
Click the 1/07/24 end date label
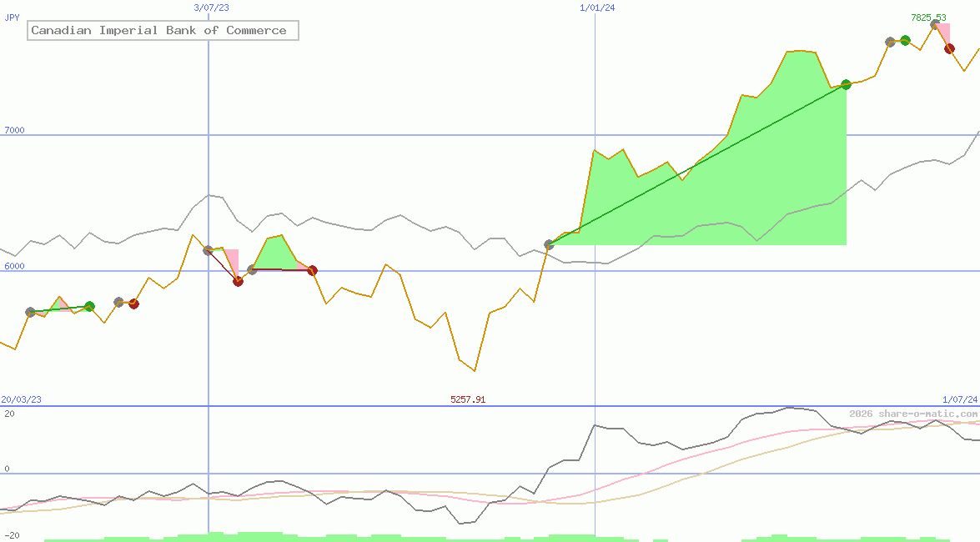click(960, 399)
